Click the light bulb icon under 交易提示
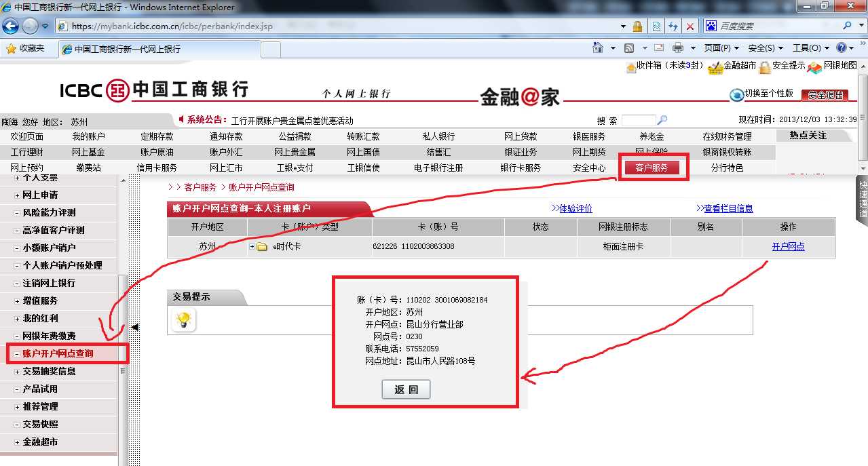868x466 pixels. (x=183, y=319)
